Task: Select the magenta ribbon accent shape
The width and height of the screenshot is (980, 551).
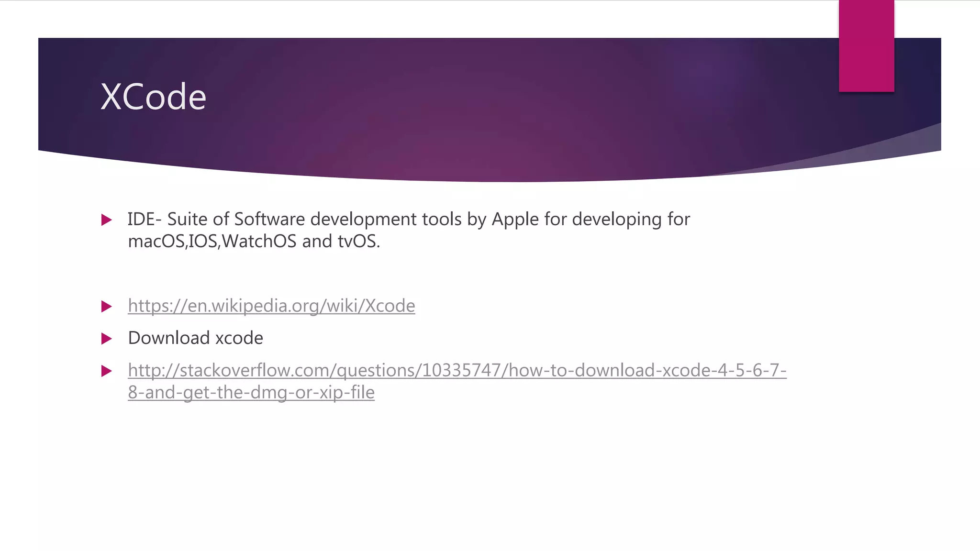Action: [x=866, y=46]
